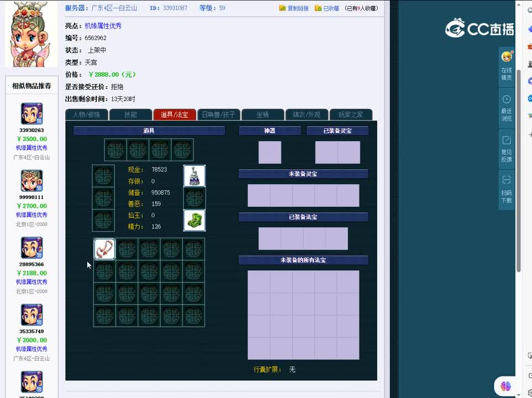Open the 锦衣/外观 tab
Image resolution: width=532 pixels, height=398 pixels.
307,114
